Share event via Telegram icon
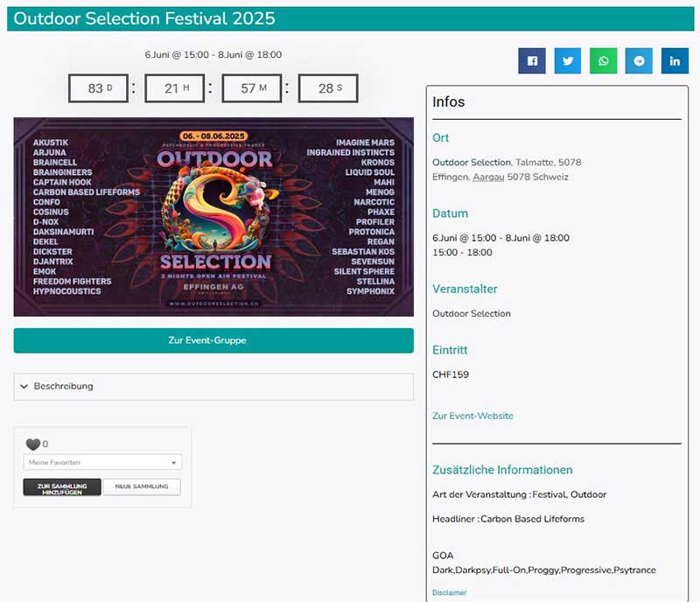Image resolution: width=700 pixels, height=602 pixels. pos(639,61)
